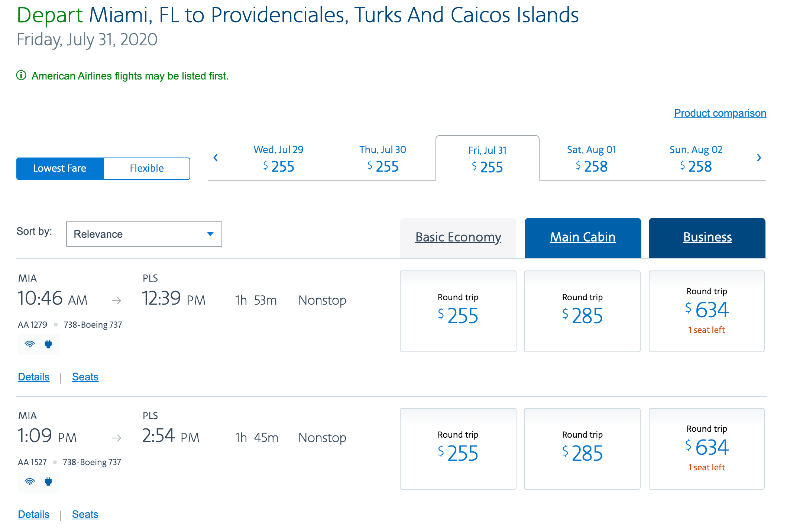Click the green info icon beside airline notice
The image size is (790, 532).
[x=21, y=75]
